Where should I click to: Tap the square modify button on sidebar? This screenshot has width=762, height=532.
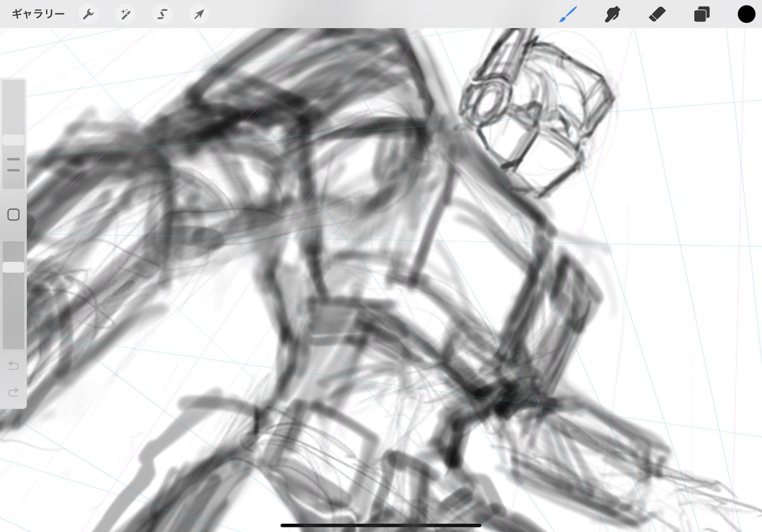[x=13, y=215]
